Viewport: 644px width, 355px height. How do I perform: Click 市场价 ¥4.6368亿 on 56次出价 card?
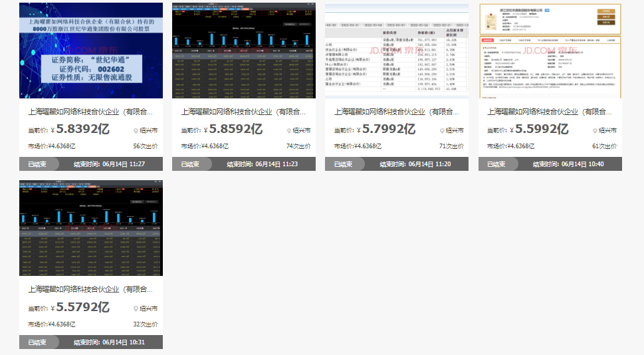click(x=52, y=146)
